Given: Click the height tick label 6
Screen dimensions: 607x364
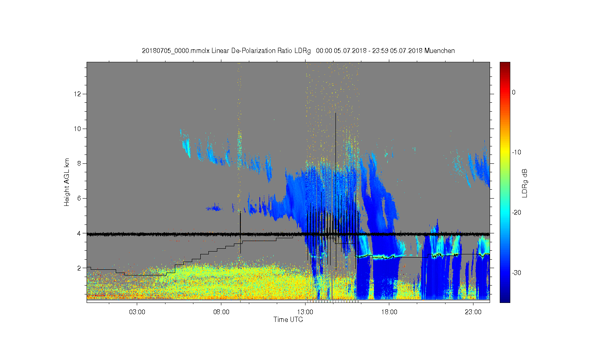Looking at the screenshot, I should tap(79, 199).
